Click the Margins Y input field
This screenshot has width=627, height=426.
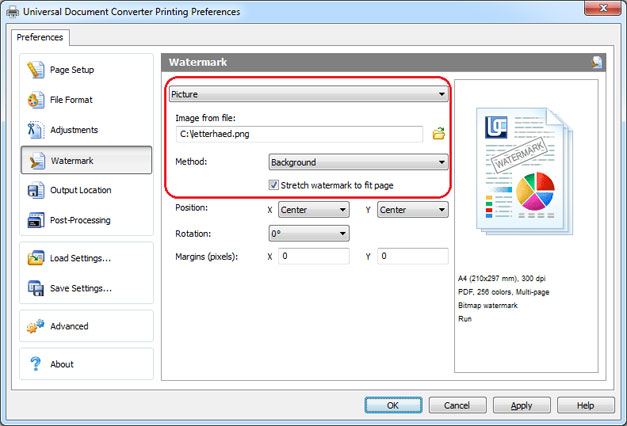point(413,256)
